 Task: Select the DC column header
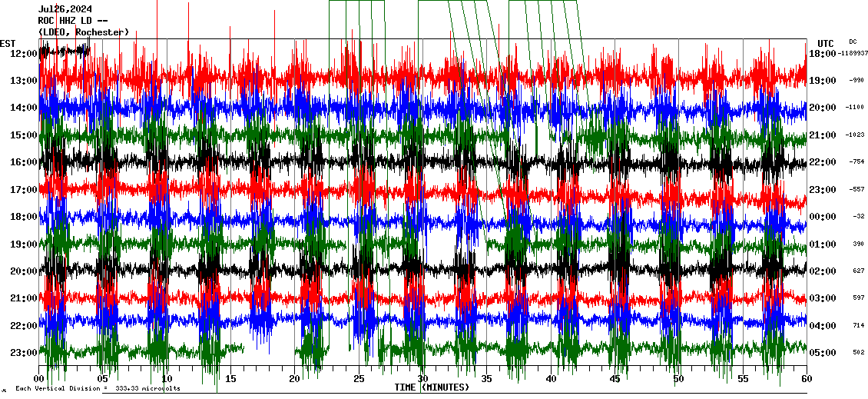click(853, 42)
